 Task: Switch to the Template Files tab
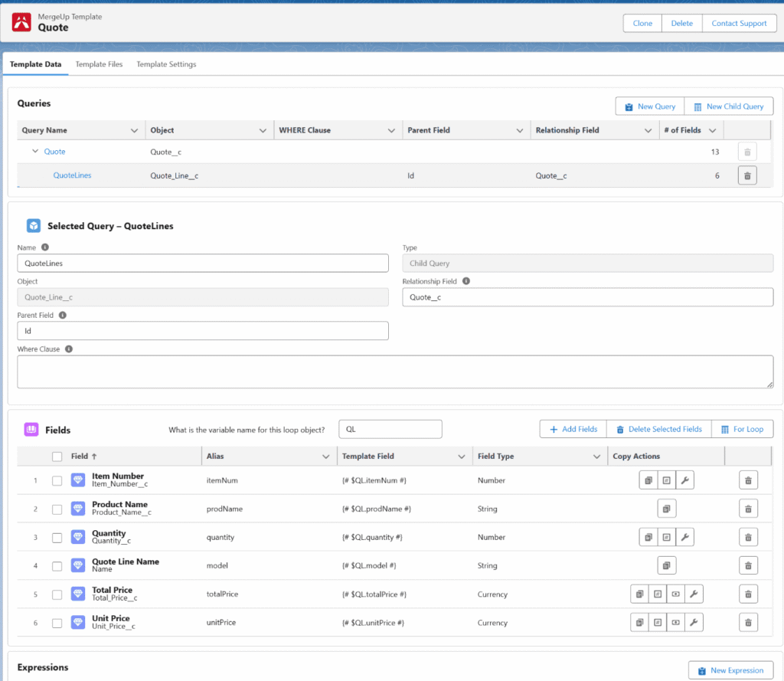pos(99,64)
